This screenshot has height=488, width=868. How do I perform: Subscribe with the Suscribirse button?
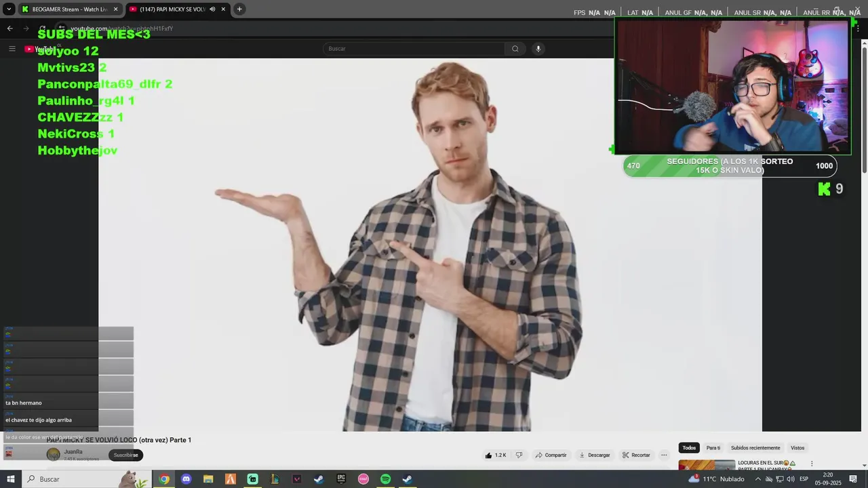(125, 455)
